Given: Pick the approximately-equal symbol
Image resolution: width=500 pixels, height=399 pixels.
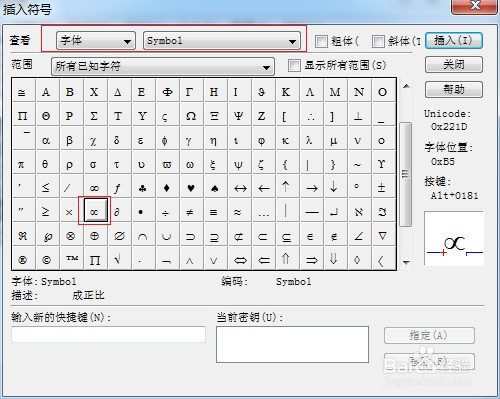Looking at the screenshot, I should (238, 212).
